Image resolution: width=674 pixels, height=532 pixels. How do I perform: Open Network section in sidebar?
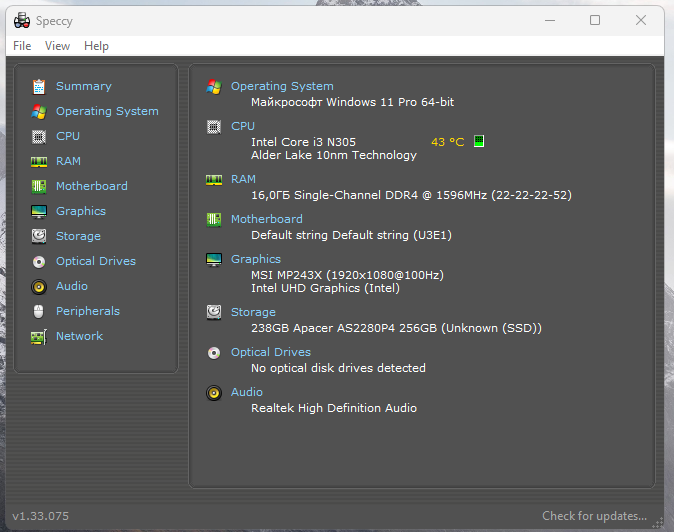coord(80,336)
